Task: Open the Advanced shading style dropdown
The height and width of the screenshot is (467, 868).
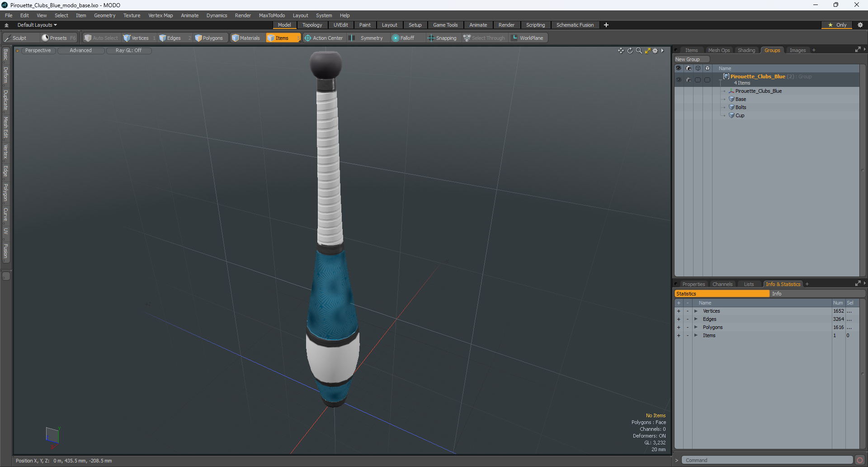Action: [80, 51]
